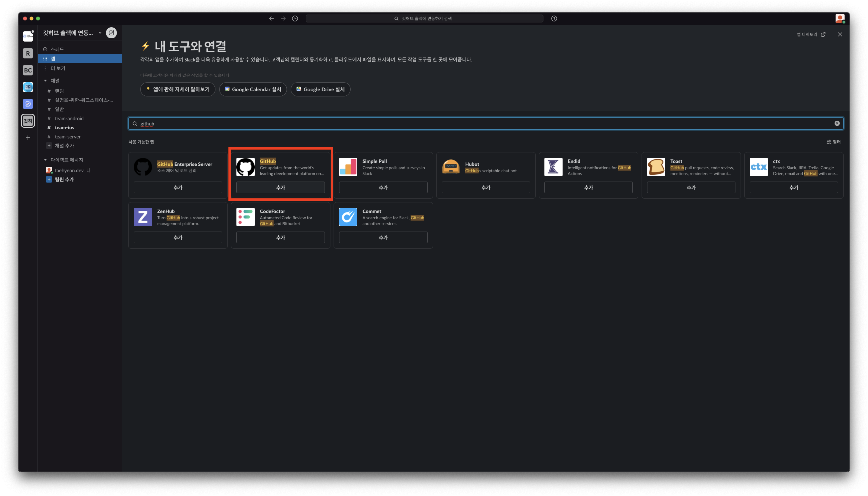Click the help question mark icon
This screenshot has width=868, height=496.
click(x=554, y=18)
